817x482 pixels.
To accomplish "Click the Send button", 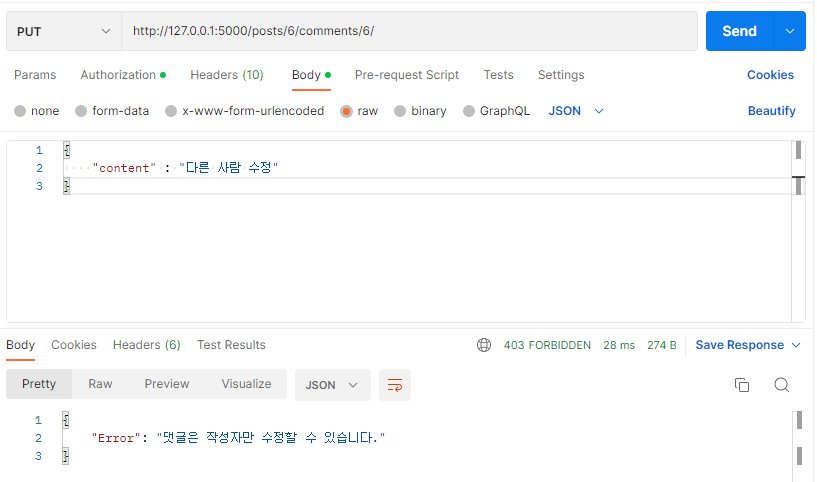I will point(739,31).
